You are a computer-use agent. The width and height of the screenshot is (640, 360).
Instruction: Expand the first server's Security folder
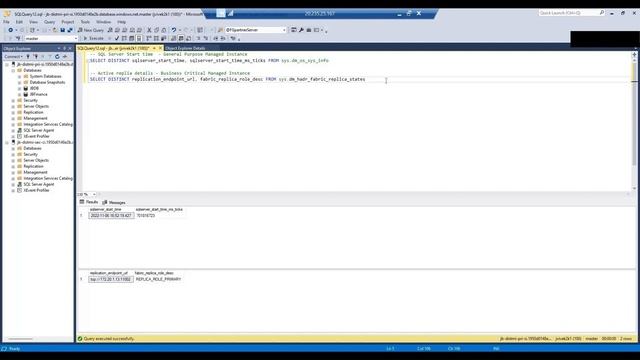(x=13, y=100)
